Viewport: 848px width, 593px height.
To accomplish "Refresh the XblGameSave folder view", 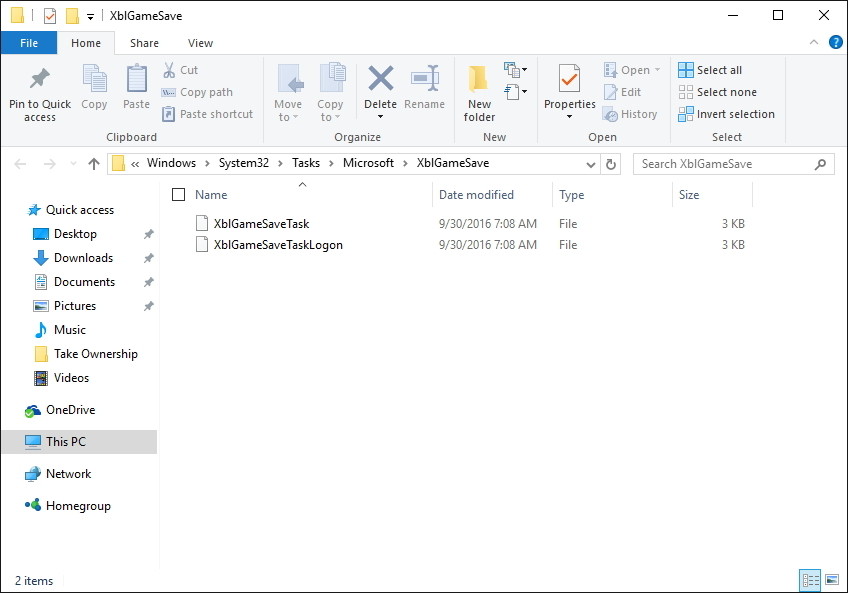I will (x=610, y=163).
